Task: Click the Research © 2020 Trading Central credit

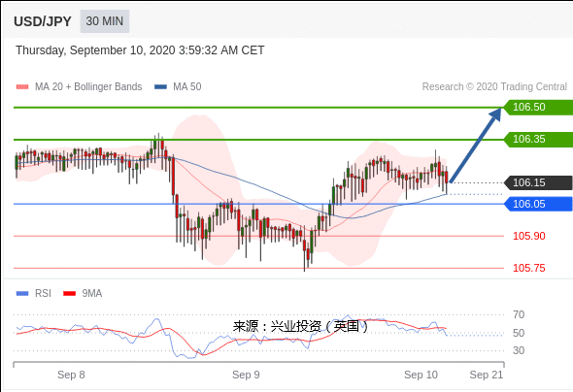Action: click(494, 86)
